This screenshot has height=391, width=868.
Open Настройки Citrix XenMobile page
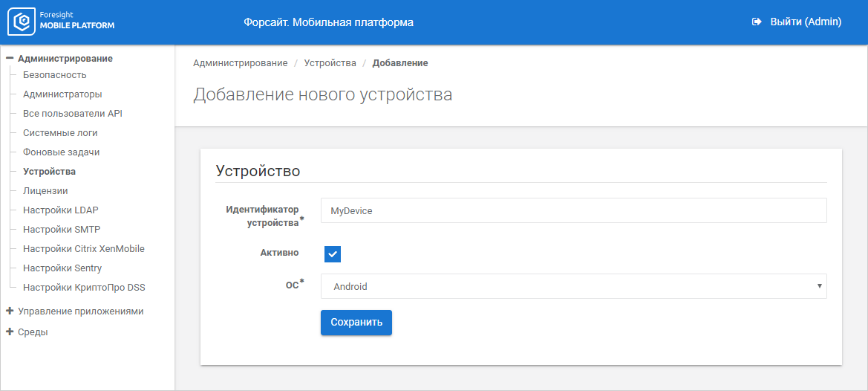coord(84,249)
